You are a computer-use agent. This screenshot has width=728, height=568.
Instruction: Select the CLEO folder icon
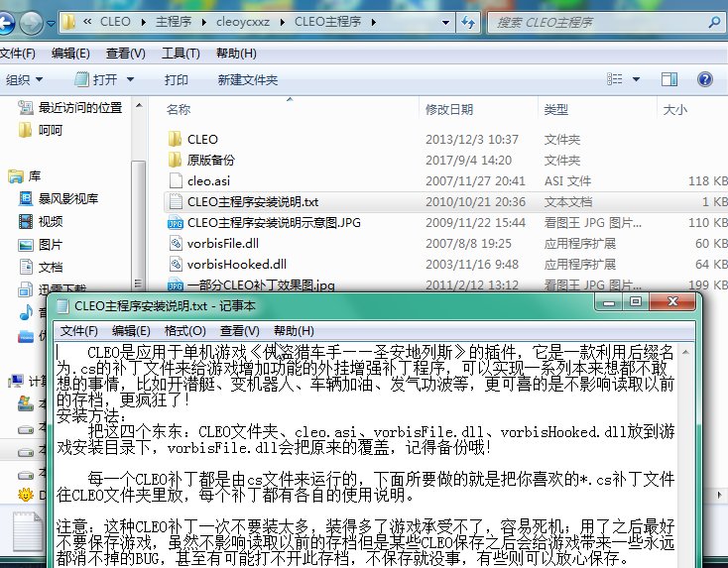[x=175, y=139]
